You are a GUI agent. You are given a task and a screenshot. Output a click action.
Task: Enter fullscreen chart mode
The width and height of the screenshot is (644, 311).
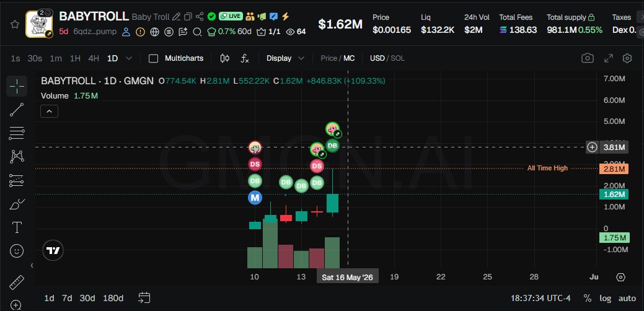click(x=609, y=58)
